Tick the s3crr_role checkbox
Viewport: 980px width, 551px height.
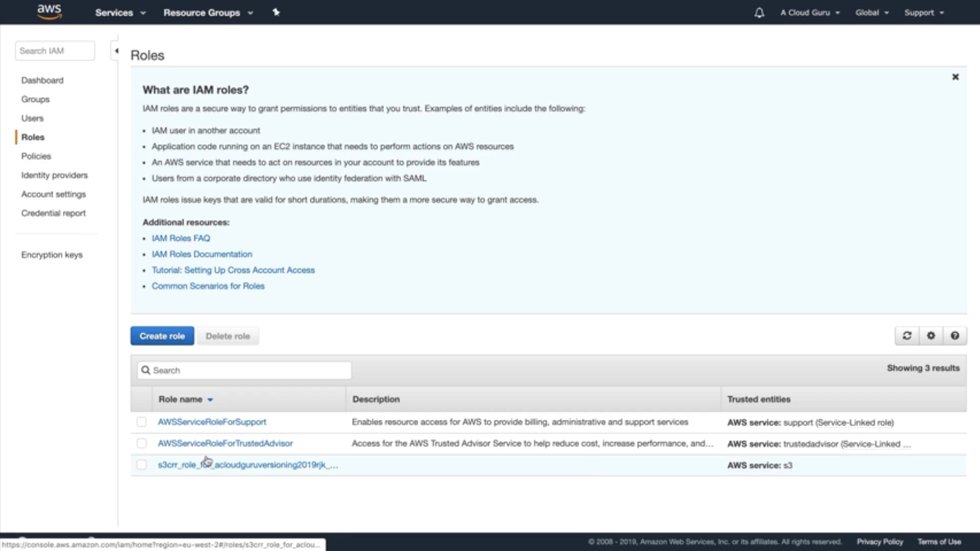pos(141,465)
